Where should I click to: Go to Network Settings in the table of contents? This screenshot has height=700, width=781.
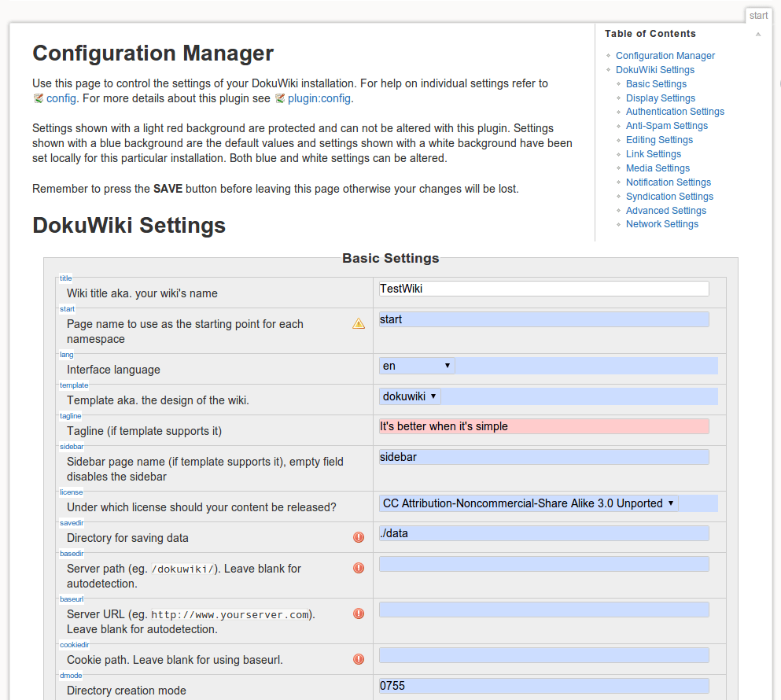662,224
